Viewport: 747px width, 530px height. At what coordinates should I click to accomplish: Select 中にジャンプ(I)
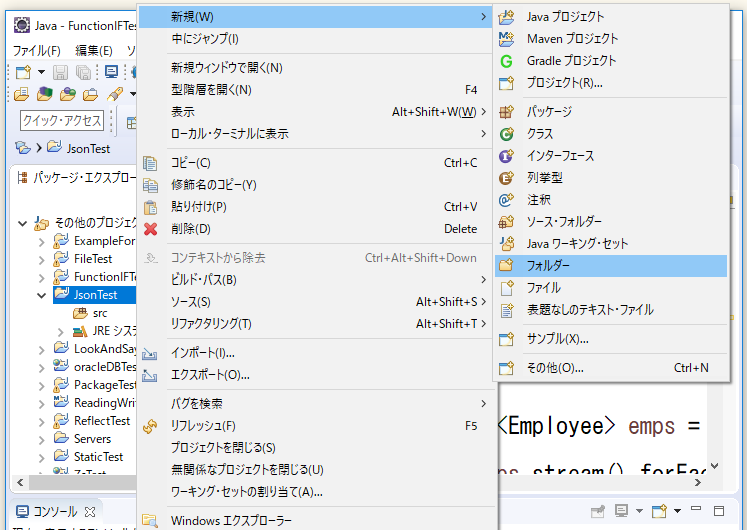point(315,39)
